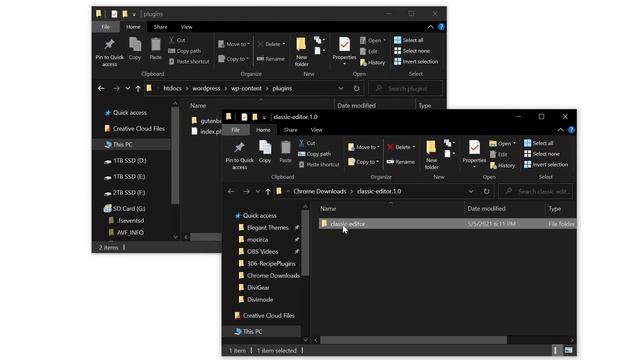Cut selected item in classic-editor.1.0 window
This screenshot has height=360, width=640.
click(307, 143)
